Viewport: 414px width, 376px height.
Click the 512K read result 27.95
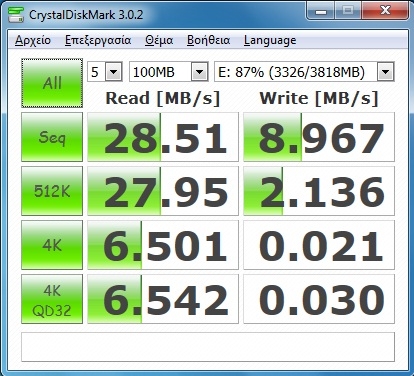pyautogui.click(x=163, y=191)
